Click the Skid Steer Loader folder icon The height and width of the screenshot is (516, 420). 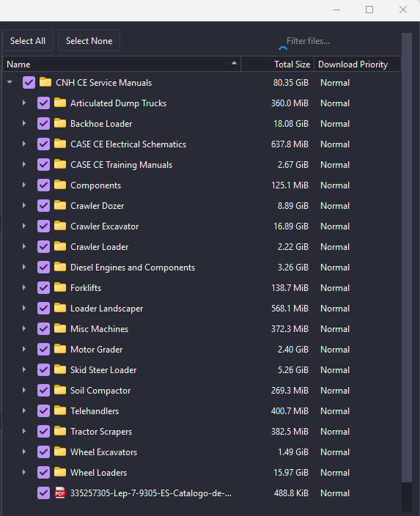coord(60,369)
